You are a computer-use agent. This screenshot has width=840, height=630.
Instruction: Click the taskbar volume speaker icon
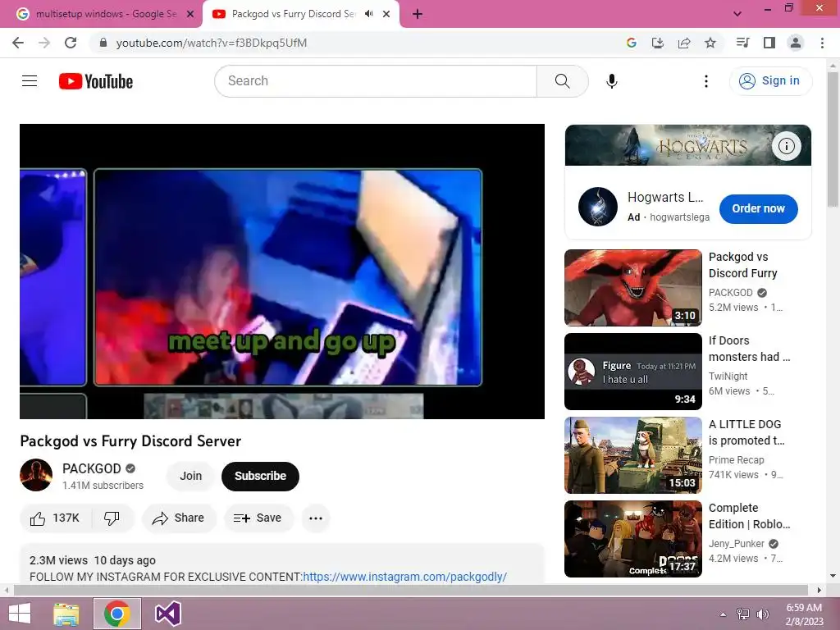tap(762, 614)
